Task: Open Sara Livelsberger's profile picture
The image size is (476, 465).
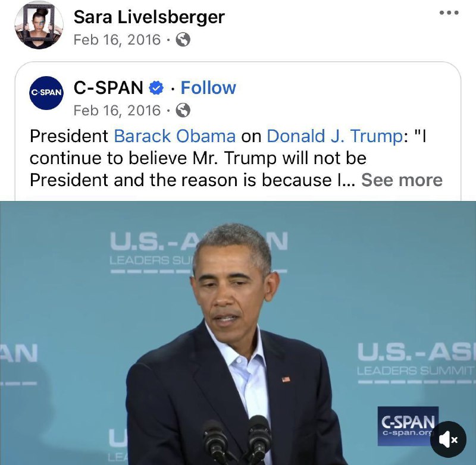Action: (x=39, y=25)
